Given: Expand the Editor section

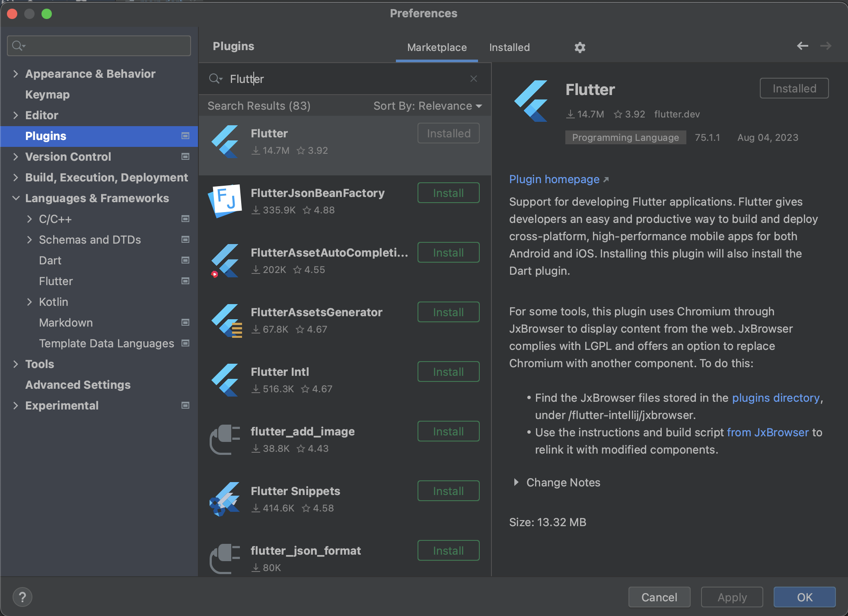Looking at the screenshot, I should [16, 115].
